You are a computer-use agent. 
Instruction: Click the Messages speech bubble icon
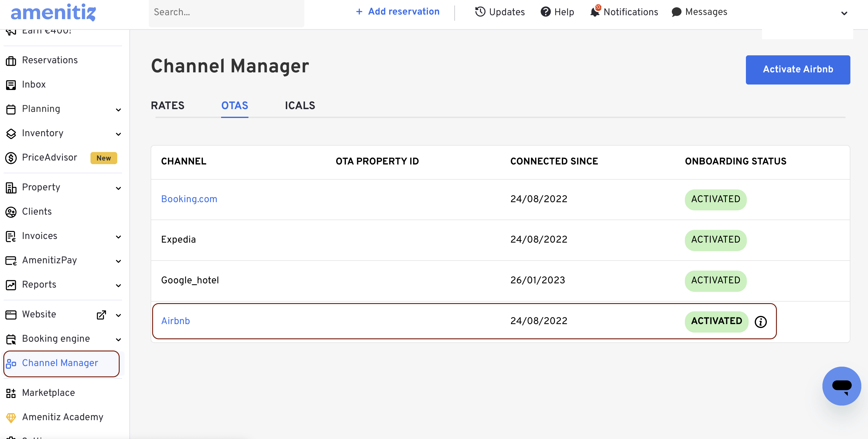(676, 12)
